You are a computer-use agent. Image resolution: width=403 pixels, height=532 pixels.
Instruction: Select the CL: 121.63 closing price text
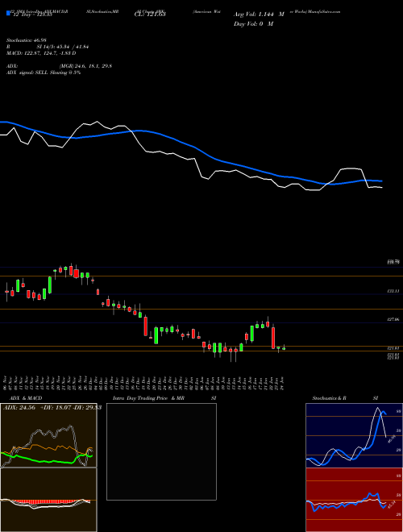150,15
